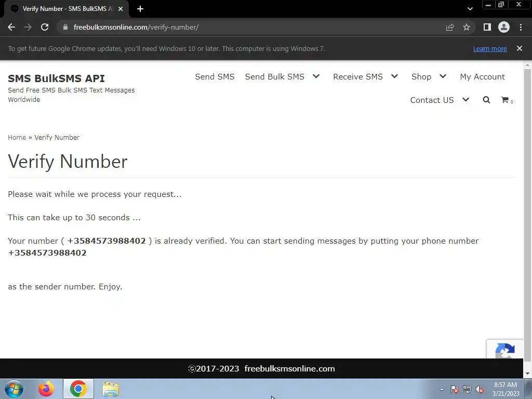Dismiss the Chrome updates notification bar
The image size is (532, 399).
click(520, 48)
